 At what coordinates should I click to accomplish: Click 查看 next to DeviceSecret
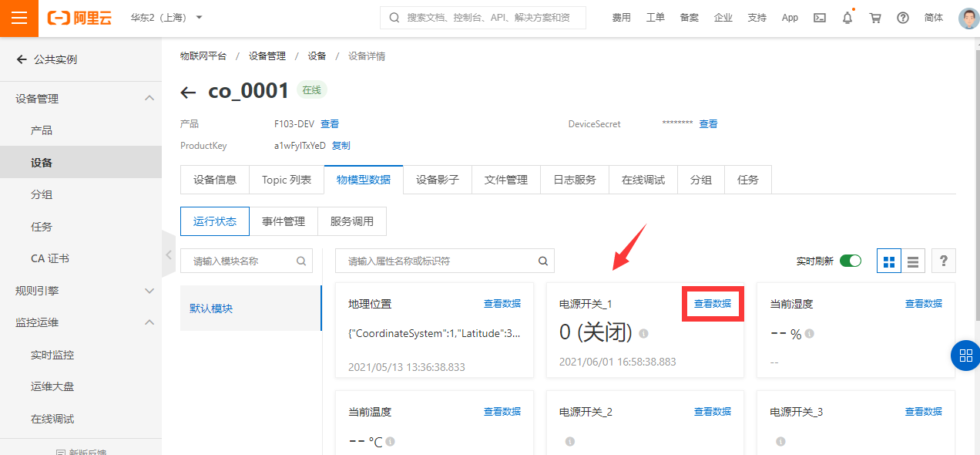[x=708, y=123]
